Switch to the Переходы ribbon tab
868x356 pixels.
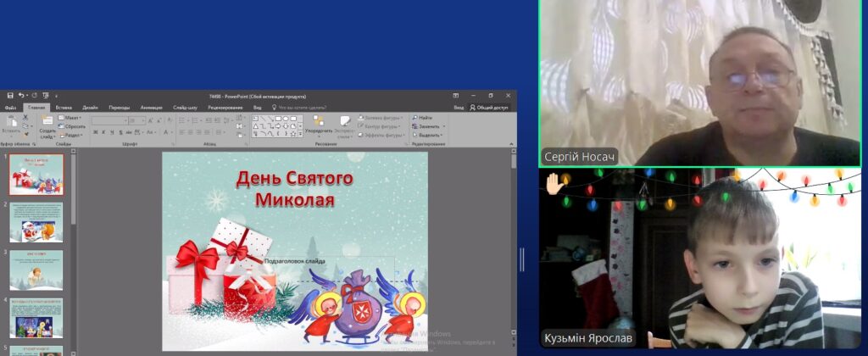(x=120, y=108)
